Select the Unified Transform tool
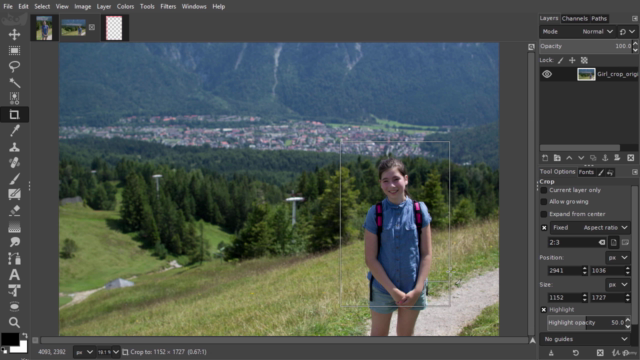 pos(14,291)
